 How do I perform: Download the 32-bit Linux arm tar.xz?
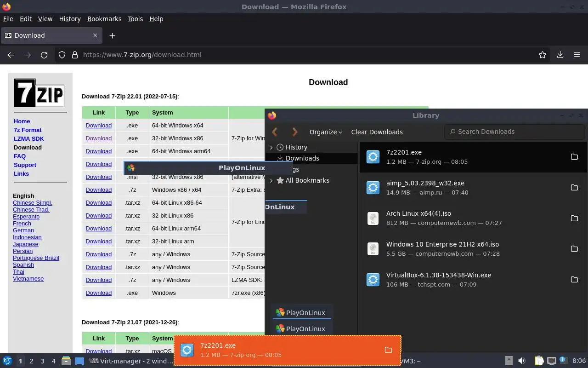(99, 241)
